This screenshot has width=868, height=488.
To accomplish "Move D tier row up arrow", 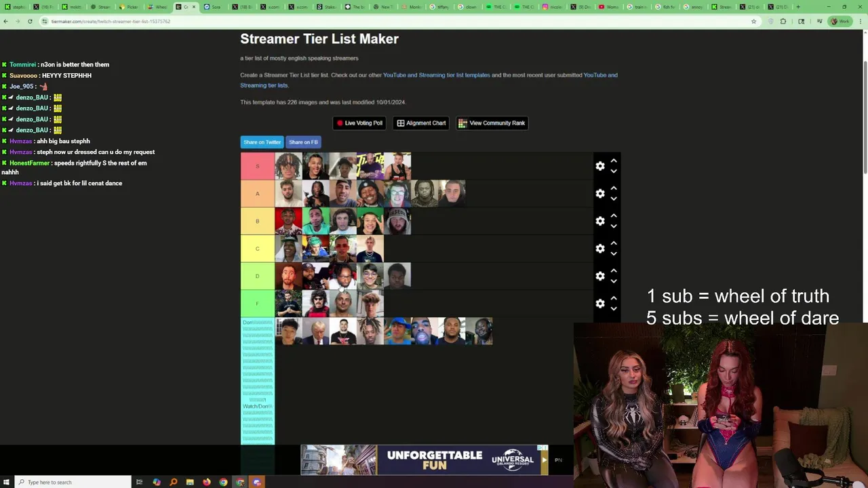I will coord(614,270).
